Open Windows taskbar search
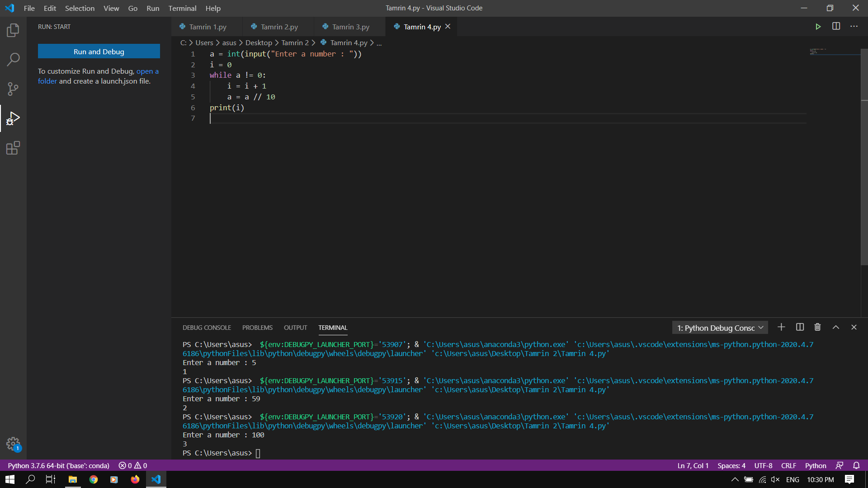Image resolution: width=868 pixels, height=488 pixels. pyautogui.click(x=30, y=479)
